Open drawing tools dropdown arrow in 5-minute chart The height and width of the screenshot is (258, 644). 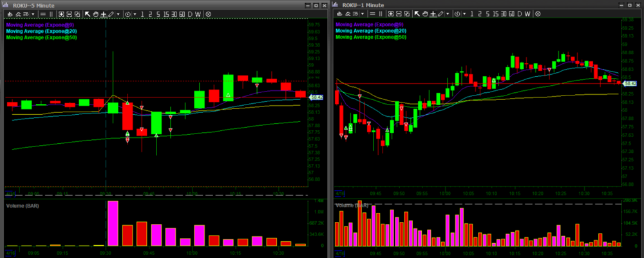[118, 14]
